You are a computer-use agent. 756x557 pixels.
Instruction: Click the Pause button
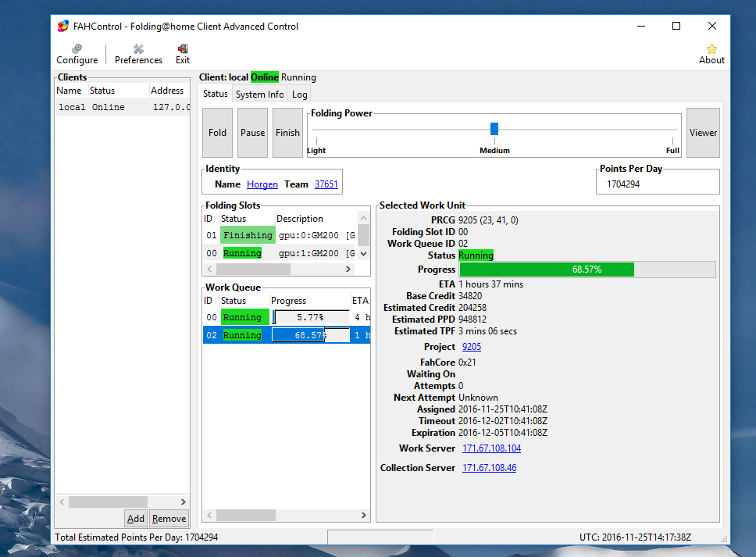[x=252, y=133]
